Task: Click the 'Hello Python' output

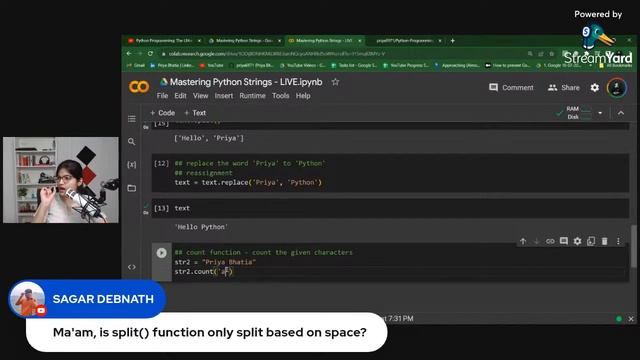Action: pos(201,227)
